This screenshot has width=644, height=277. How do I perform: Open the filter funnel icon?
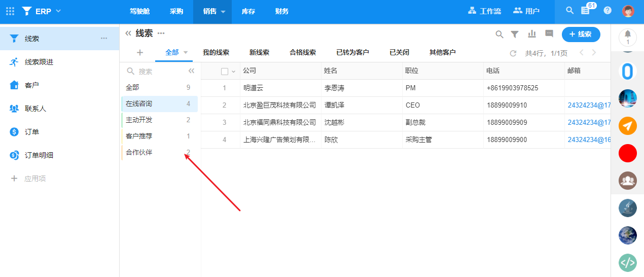click(x=515, y=34)
